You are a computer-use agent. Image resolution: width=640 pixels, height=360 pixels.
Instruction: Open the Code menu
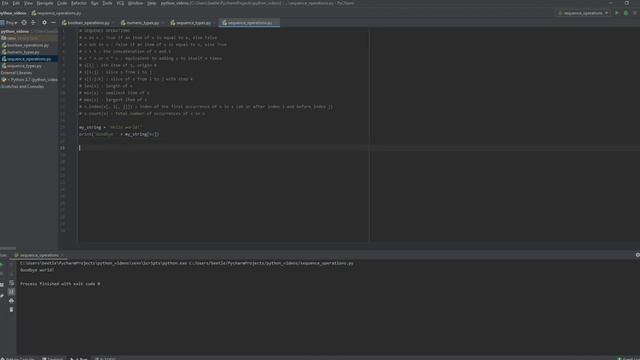pyautogui.click(x=62, y=3)
